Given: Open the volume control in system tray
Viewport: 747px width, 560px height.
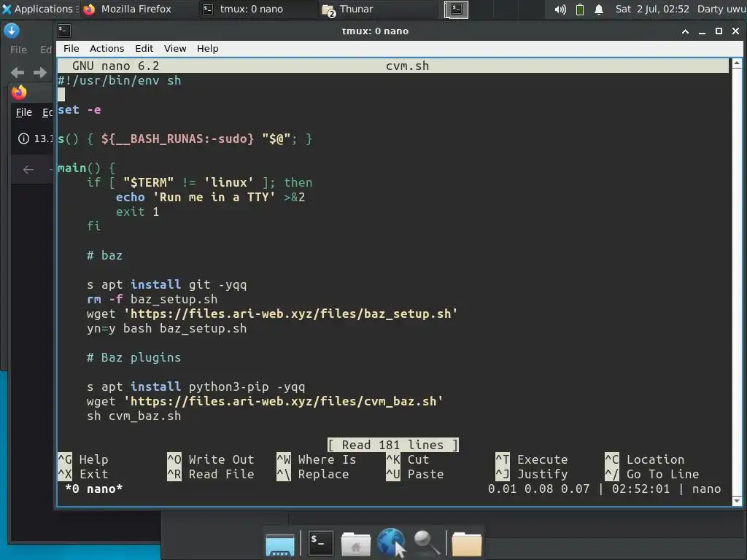Looking at the screenshot, I should [560, 9].
